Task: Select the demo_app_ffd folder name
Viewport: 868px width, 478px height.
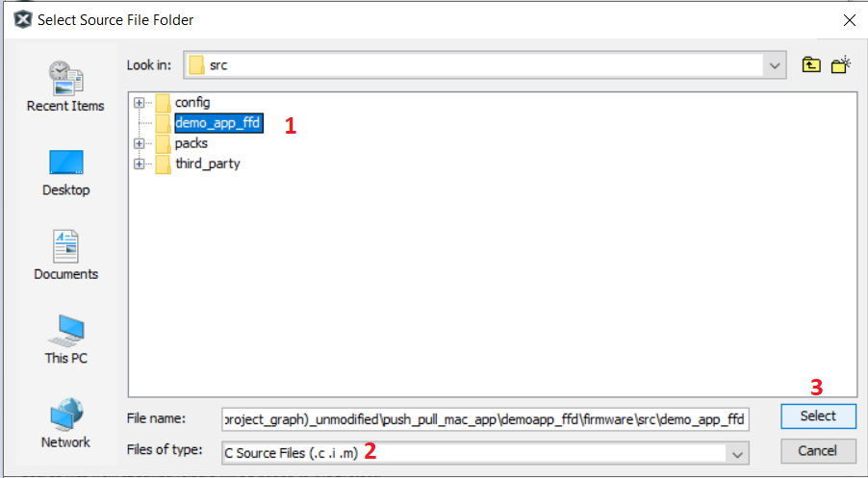Action: click(x=218, y=123)
